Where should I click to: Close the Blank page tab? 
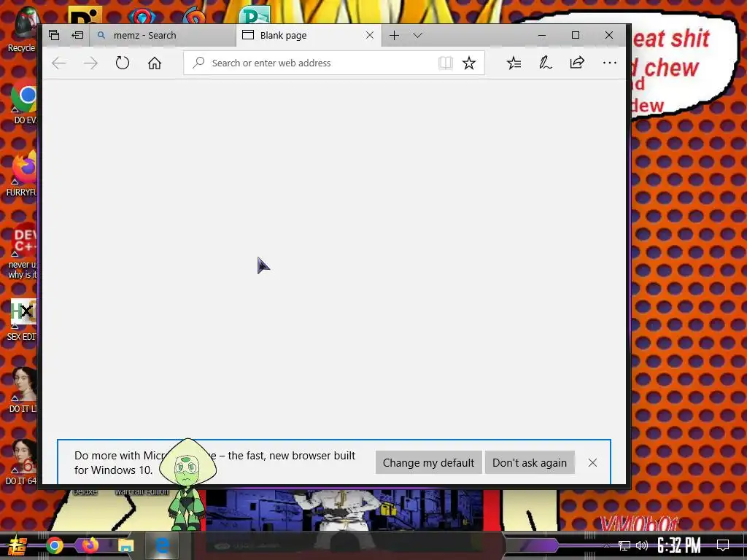(370, 35)
